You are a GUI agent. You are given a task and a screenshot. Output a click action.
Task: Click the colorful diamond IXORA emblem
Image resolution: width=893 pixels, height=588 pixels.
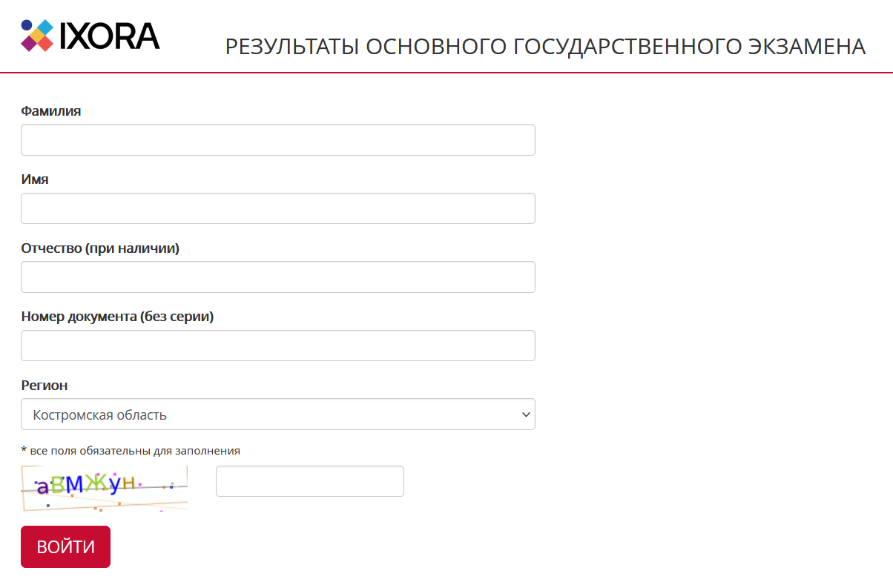37,35
